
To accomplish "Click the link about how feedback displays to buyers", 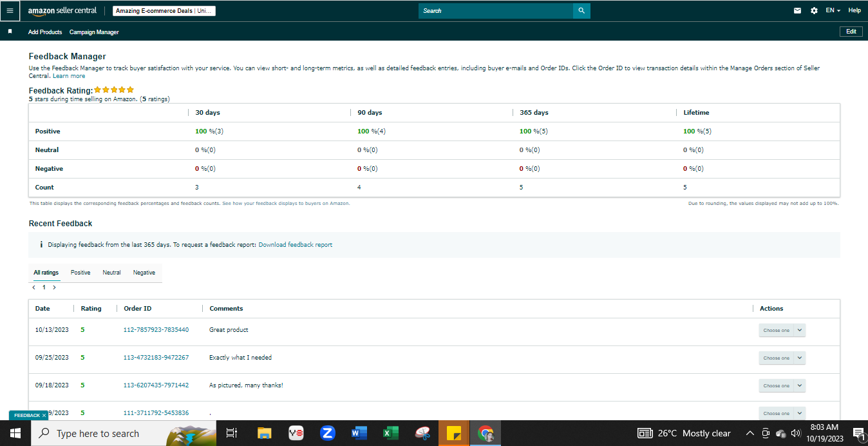I will tap(285, 203).
